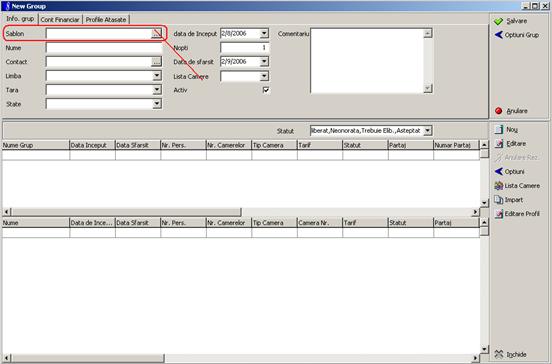The height and width of the screenshot is (364, 552).
Task: Expand the Statut filter dropdown
Action: tap(427, 131)
